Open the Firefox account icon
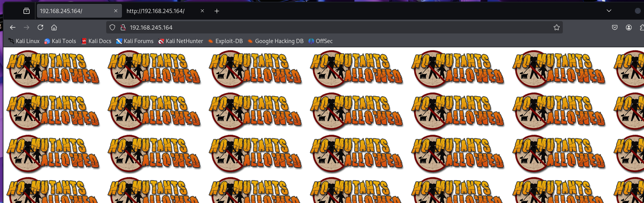 629,27
